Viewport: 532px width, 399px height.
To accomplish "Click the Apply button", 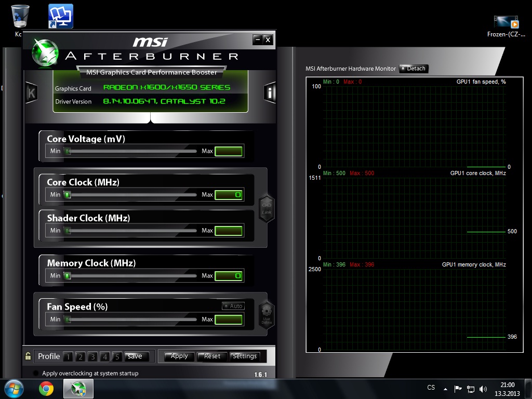I will pyautogui.click(x=179, y=356).
